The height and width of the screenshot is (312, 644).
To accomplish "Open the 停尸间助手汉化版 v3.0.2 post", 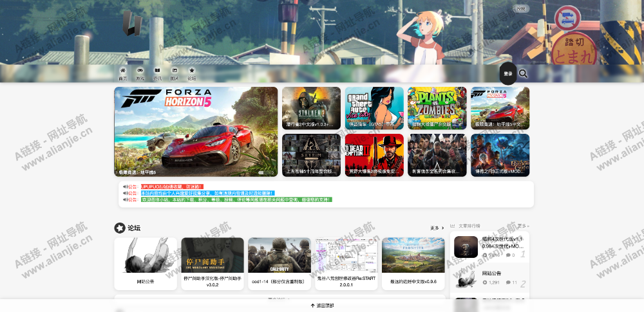I will click(x=213, y=264).
